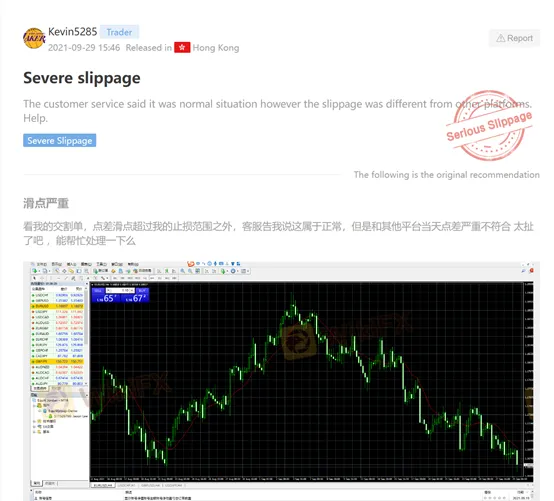Toggle the AutoTrading toolbar button

(143, 271)
